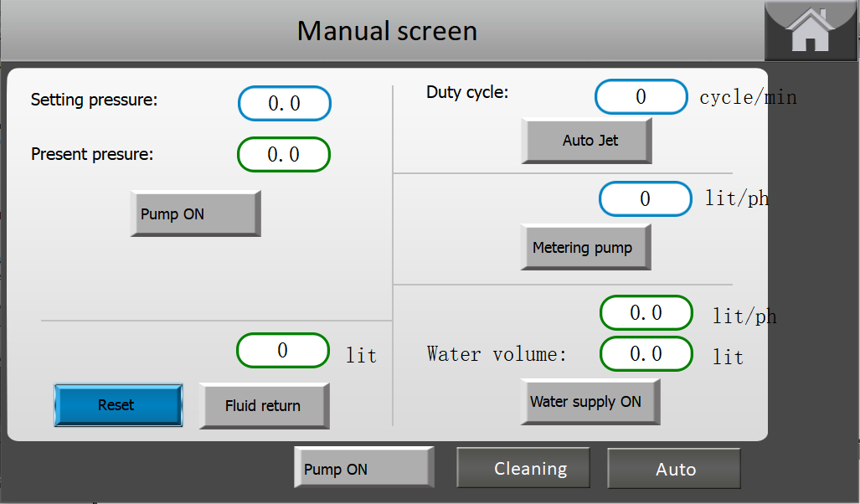This screenshot has height=504, width=860.
Task: Click the Setting pressure: label
Action: tap(94, 100)
